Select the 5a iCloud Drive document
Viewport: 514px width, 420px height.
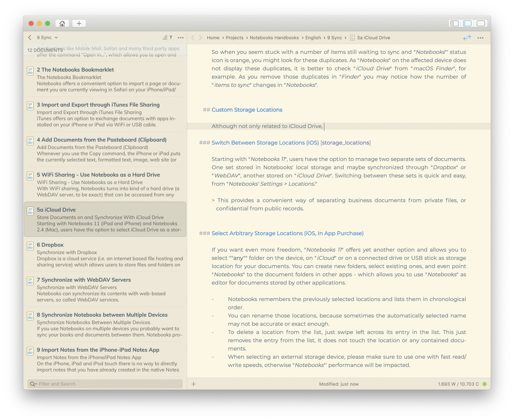pos(105,219)
